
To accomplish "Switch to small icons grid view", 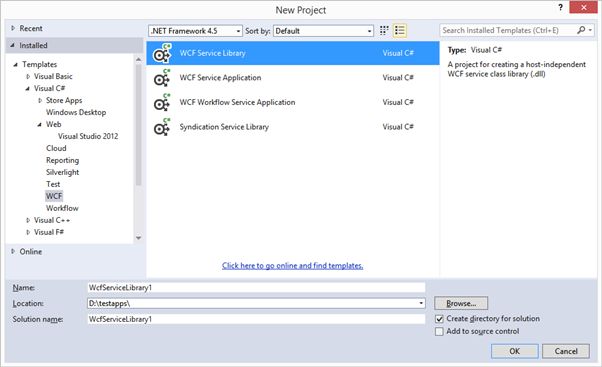I will [x=384, y=30].
